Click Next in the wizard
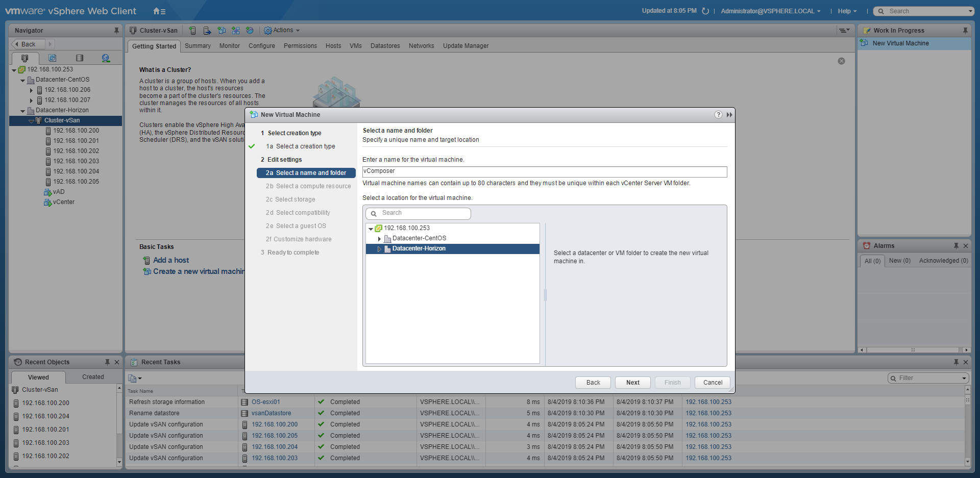 point(632,383)
